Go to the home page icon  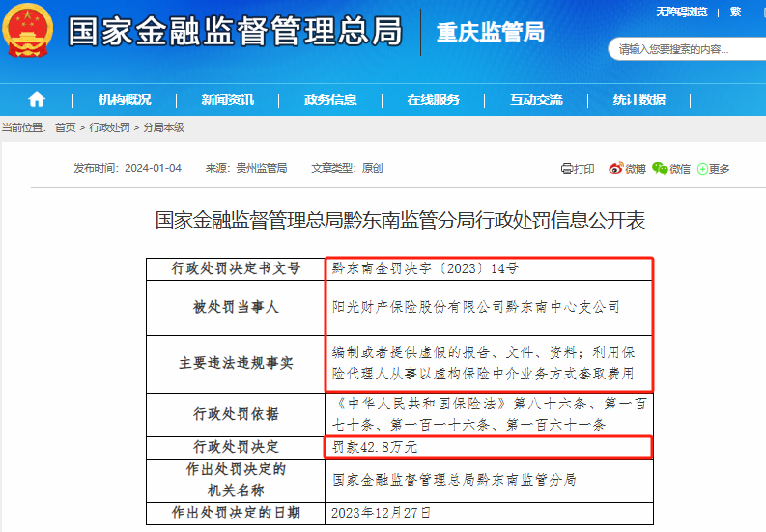(x=37, y=99)
